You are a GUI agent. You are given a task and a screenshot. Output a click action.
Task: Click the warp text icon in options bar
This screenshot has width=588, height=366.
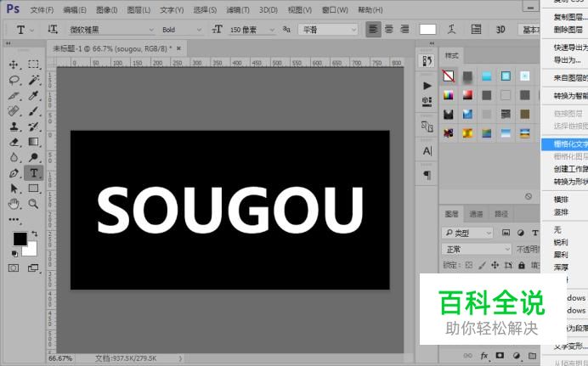(452, 29)
